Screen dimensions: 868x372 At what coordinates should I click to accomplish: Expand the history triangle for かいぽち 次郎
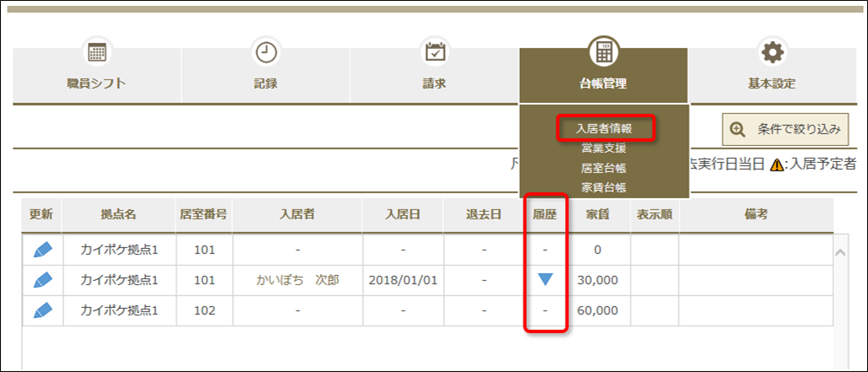tap(545, 280)
